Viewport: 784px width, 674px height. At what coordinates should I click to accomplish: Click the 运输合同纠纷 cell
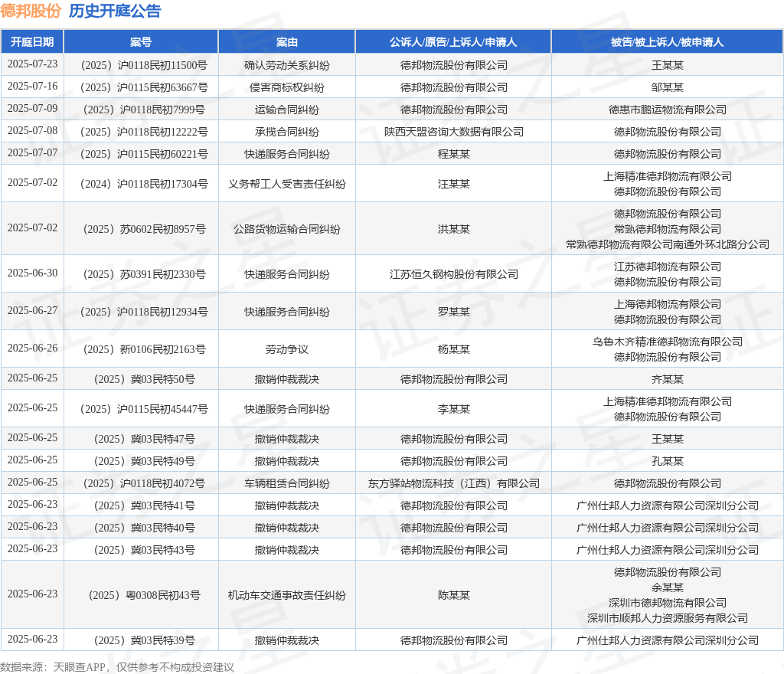(287, 110)
